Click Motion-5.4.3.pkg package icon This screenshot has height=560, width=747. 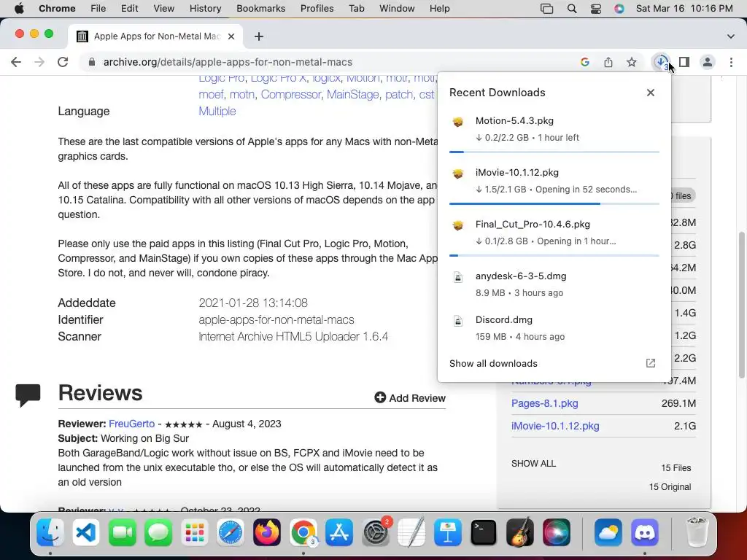coord(458,122)
